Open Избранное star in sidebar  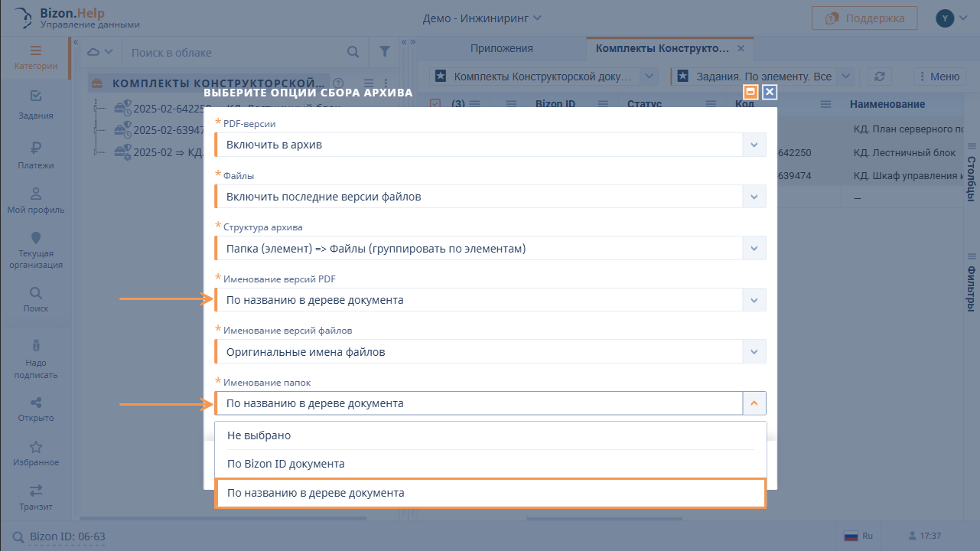[36, 447]
